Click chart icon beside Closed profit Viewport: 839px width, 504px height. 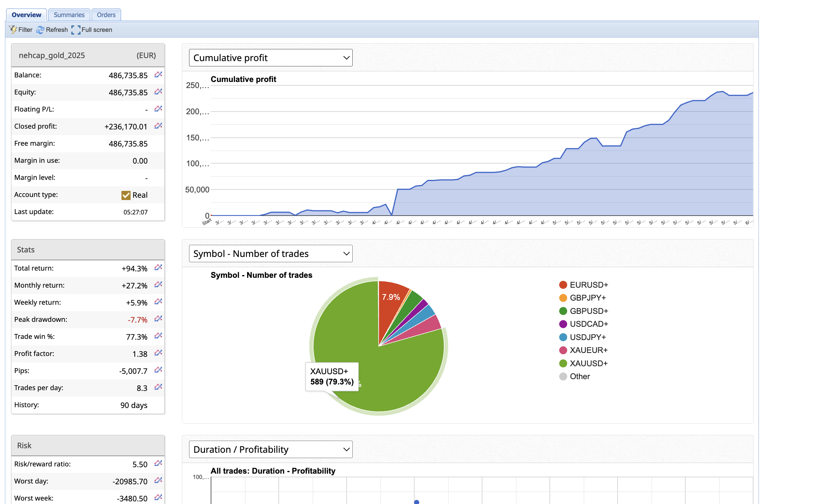(158, 126)
